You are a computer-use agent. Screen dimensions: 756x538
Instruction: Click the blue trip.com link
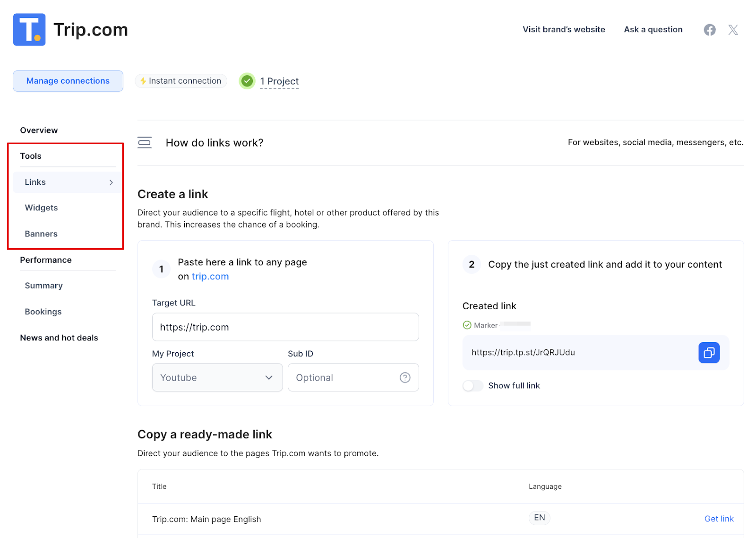pyautogui.click(x=210, y=277)
